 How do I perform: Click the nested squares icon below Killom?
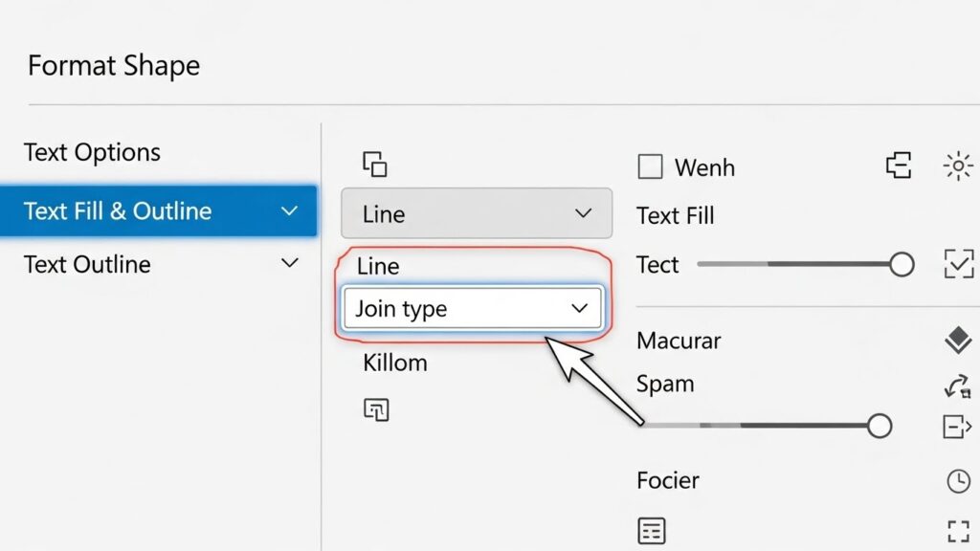[x=376, y=409]
